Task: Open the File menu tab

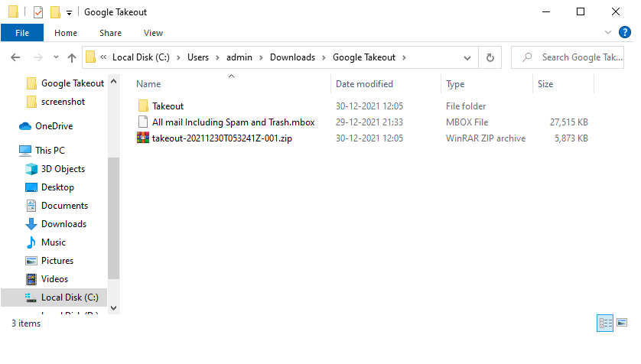Action: (x=22, y=33)
